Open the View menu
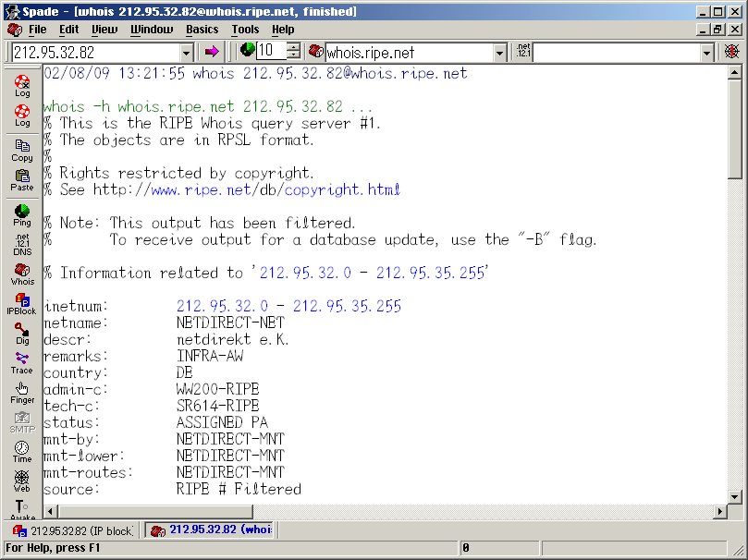The image size is (748, 560). 104,30
